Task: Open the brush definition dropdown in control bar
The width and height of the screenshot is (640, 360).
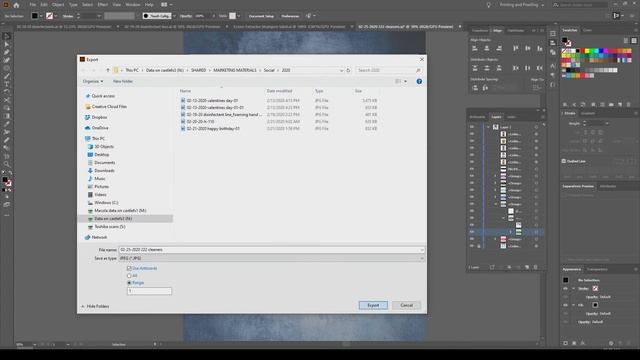Action: pyautogui.click(x=174, y=16)
